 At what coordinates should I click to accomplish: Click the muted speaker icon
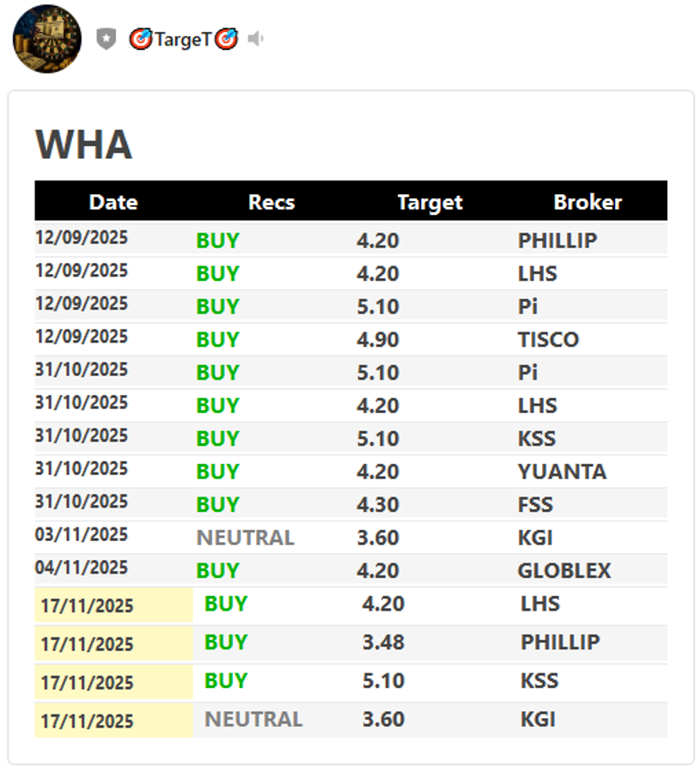point(255,40)
